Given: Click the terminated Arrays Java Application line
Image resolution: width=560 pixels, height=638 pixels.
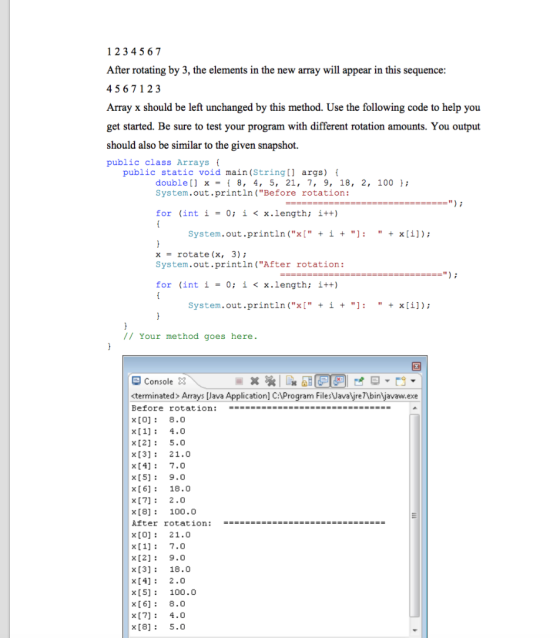Looking at the screenshot, I should 274,395.
